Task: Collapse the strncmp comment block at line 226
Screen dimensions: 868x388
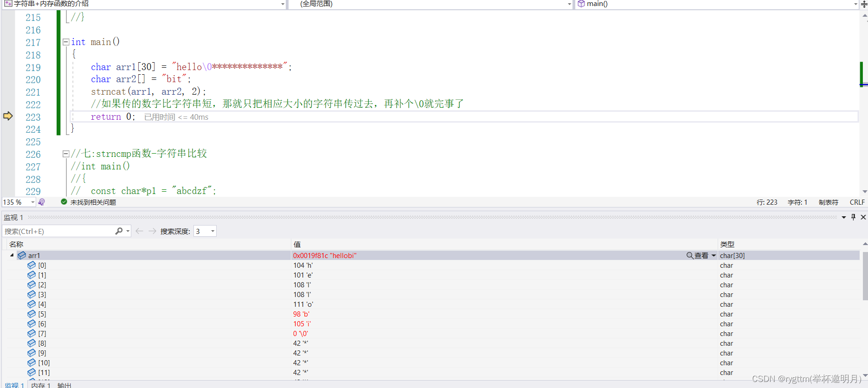Action: (x=66, y=154)
